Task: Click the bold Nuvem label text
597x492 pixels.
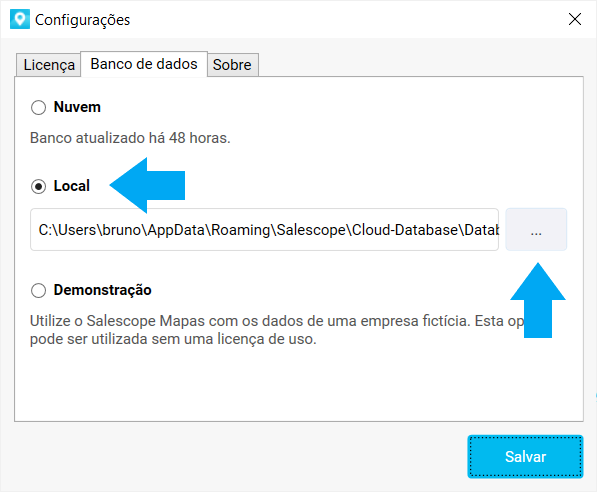Action: click(x=77, y=107)
